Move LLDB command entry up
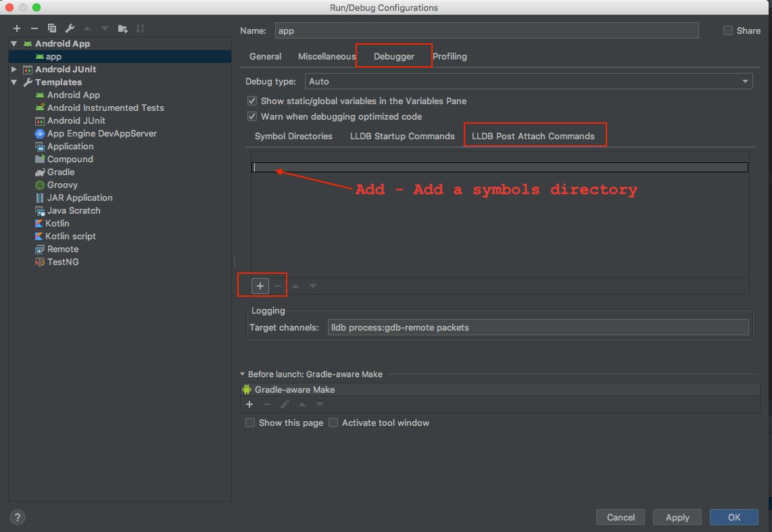The image size is (772, 532). click(x=295, y=286)
